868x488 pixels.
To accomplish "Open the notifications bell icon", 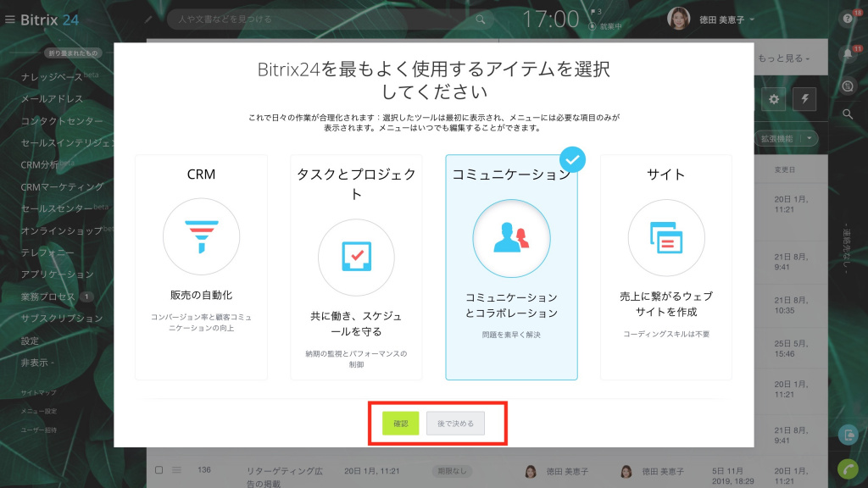I will [x=848, y=53].
